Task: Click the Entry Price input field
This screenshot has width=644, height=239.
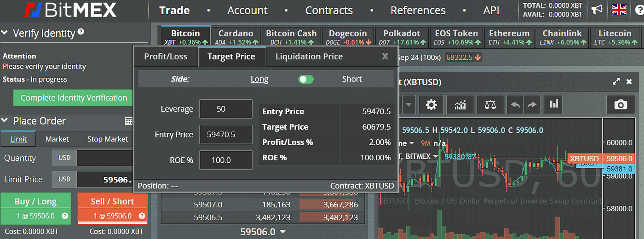Action: (226, 135)
